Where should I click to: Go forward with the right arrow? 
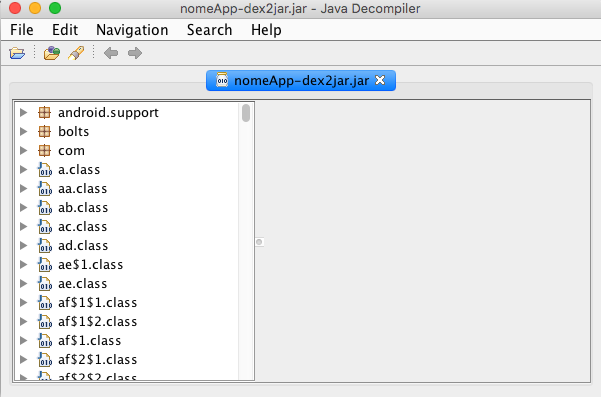(x=135, y=53)
